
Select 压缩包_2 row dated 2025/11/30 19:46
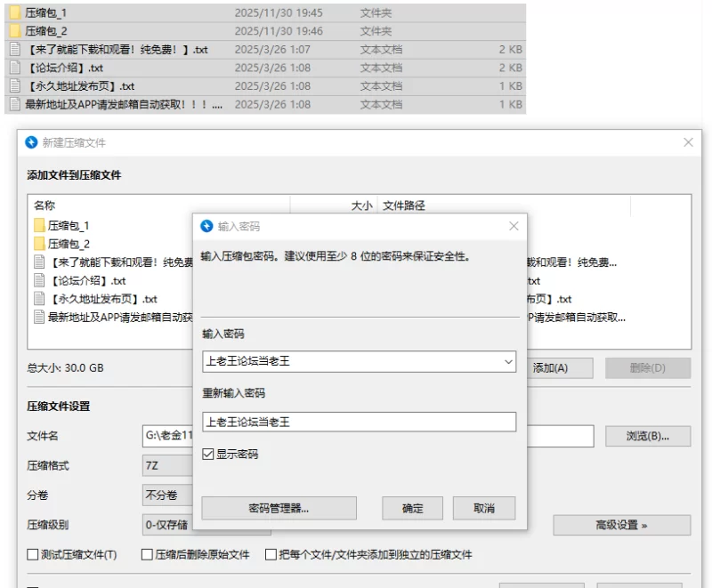click(x=265, y=31)
